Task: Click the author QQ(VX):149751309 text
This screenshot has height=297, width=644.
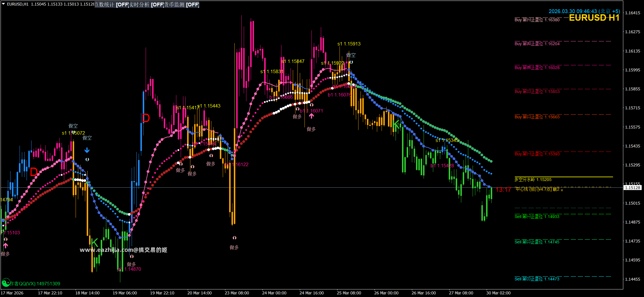Action: pyautogui.click(x=35, y=284)
